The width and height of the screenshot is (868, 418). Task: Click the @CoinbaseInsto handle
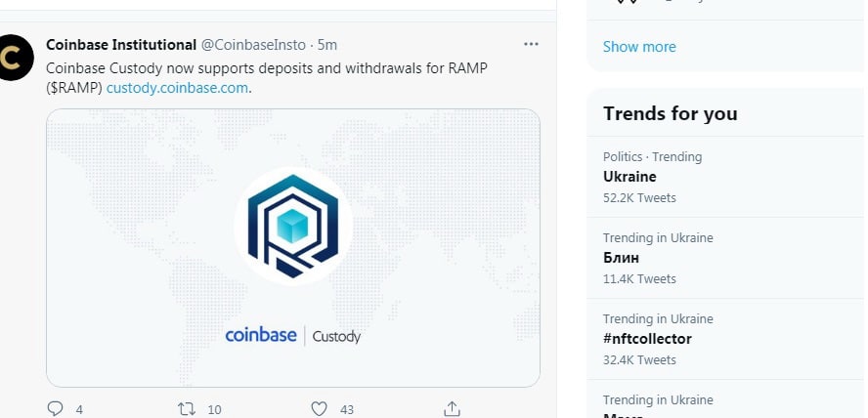coord(253,45)
